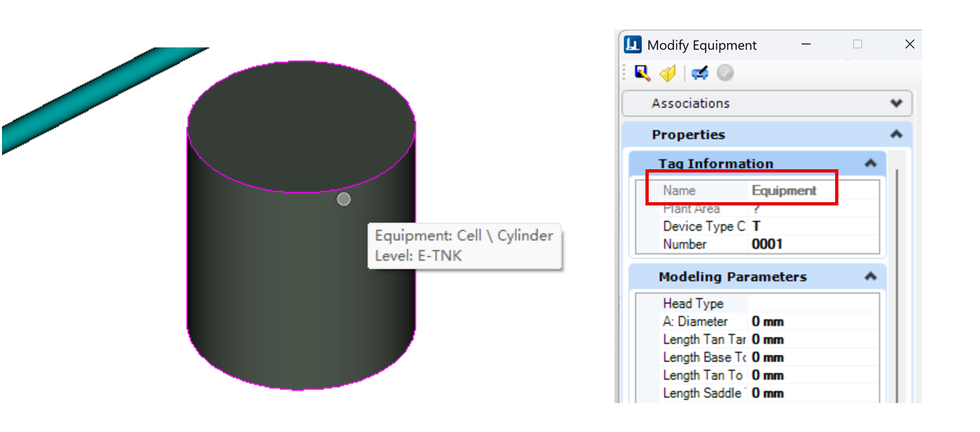This screenshot has width=980, height=432.
Task: Edit the Device Type Code value T
Action: [x=814, y=227]
